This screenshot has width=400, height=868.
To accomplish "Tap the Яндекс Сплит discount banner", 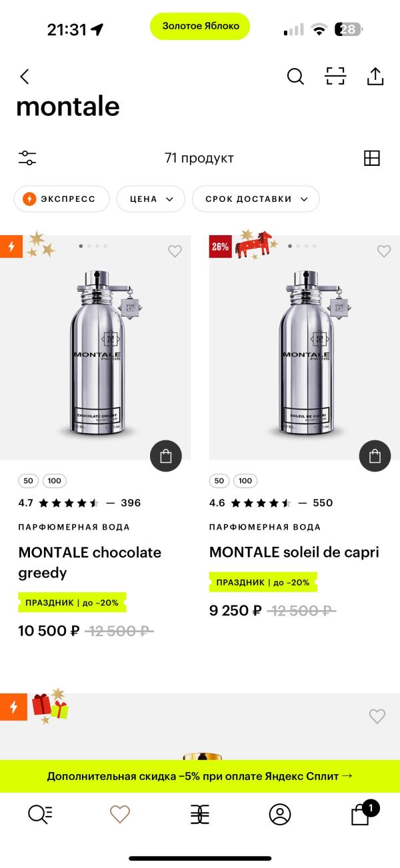I will [200, 776].
